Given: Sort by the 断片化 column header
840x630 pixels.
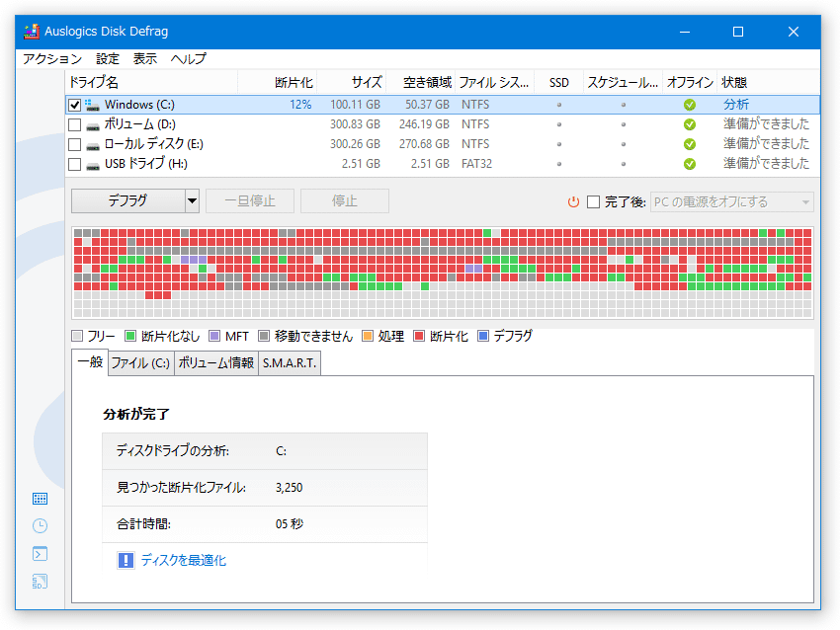Looking at the screenshot, I should pyautogui.click(x=277, y=82).
